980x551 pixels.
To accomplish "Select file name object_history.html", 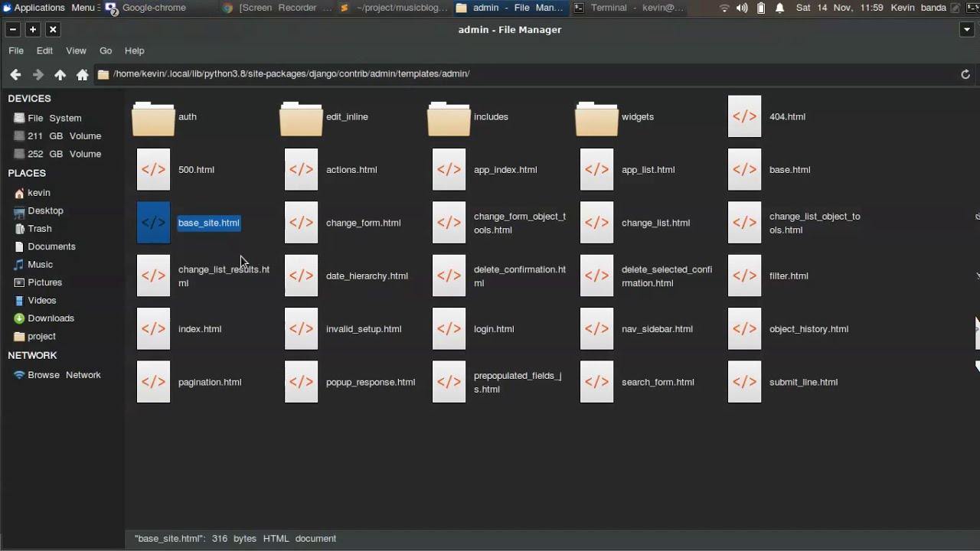I will (808, 329).
